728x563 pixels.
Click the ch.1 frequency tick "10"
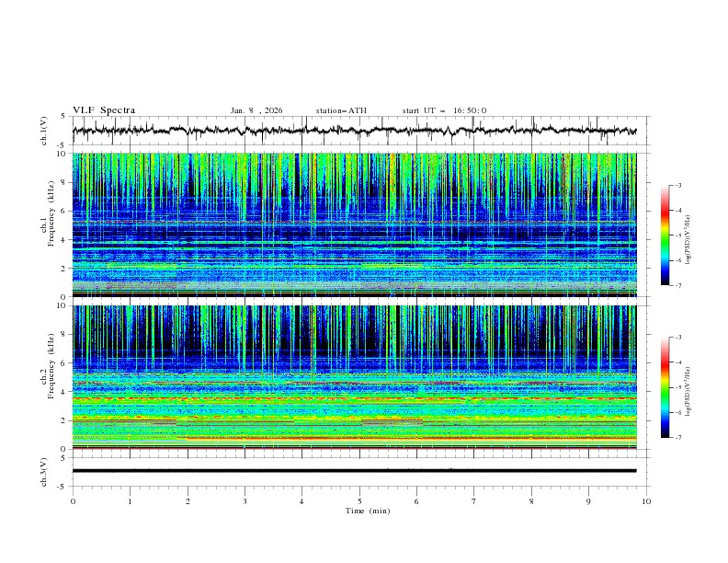[62, 154]
